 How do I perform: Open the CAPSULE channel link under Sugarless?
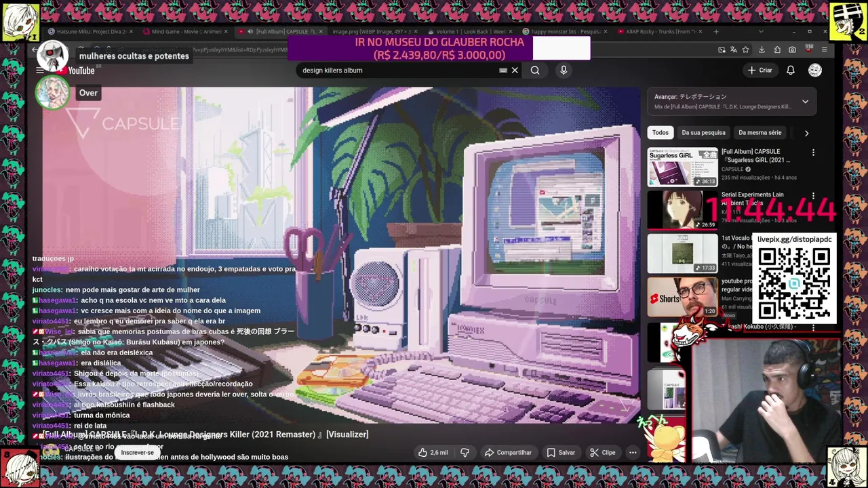point(732,169)
